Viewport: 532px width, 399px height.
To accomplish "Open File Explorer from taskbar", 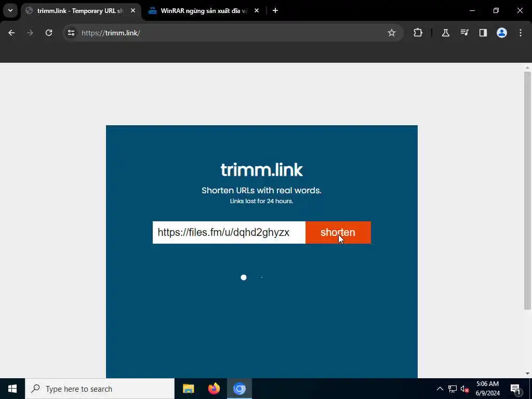I will 188,389.
